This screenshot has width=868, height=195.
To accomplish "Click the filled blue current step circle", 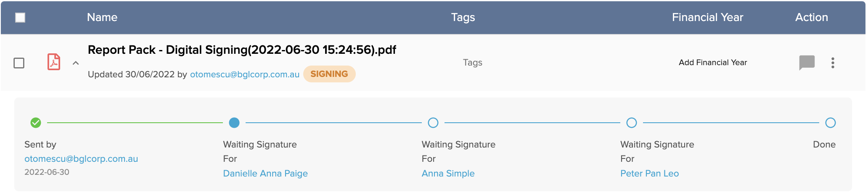I will tap(234, 123).
